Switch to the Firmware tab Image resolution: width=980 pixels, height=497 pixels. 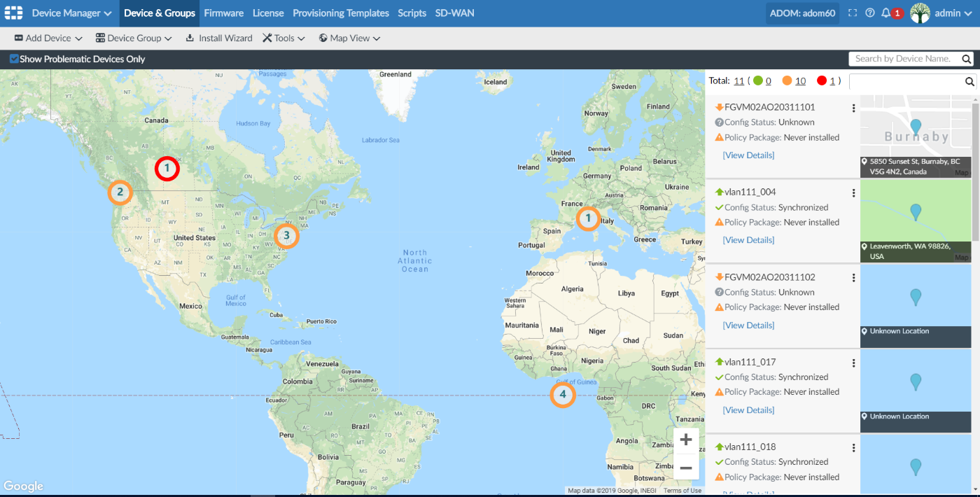(x=224, y=13)
